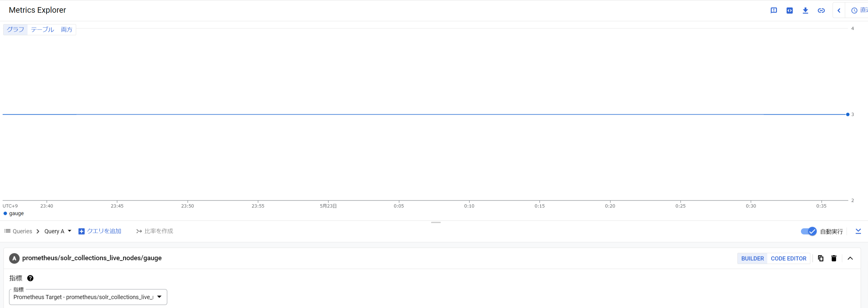Select the code editor view icon in toolbar

[790, 10]
